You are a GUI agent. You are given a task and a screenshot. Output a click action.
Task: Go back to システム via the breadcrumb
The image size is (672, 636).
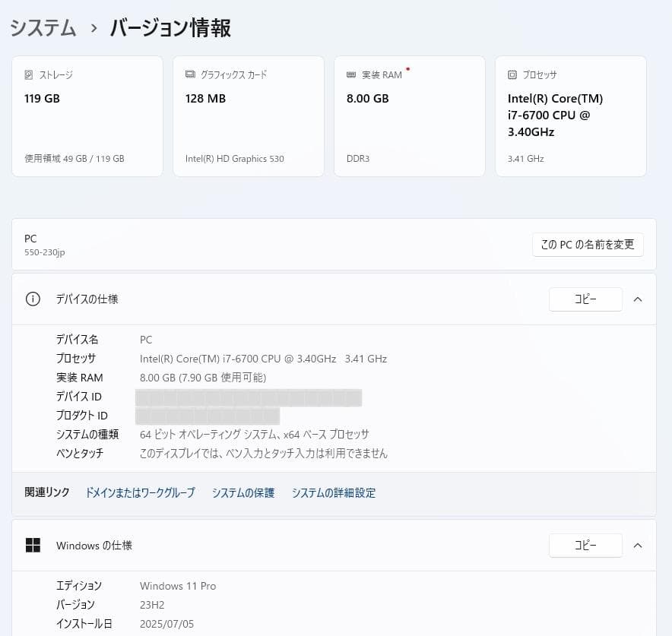43,29
